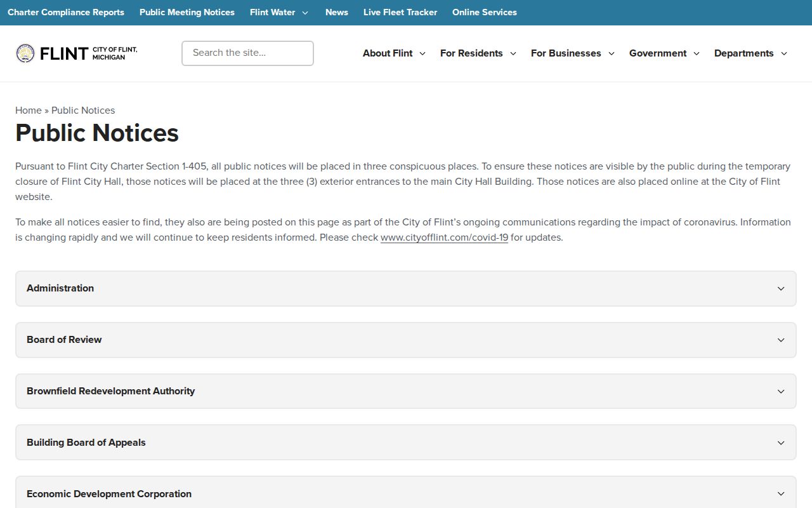Expand the Departments chevron arrow
This screenshot has height=508, width=812.
[x=784, y=53]
